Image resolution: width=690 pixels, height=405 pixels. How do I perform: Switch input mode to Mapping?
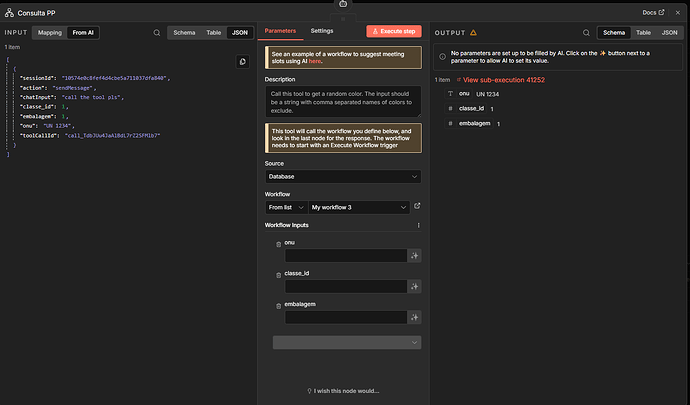tap(50, 32)
